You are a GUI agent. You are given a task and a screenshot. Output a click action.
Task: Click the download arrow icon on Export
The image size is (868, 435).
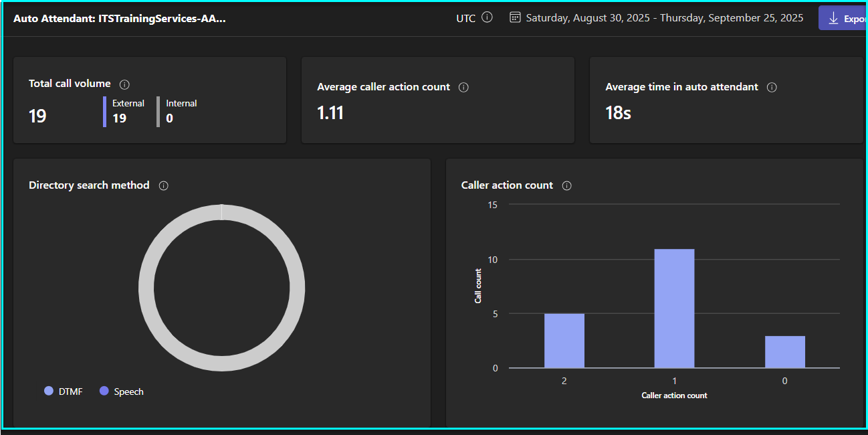click(833, 18)
